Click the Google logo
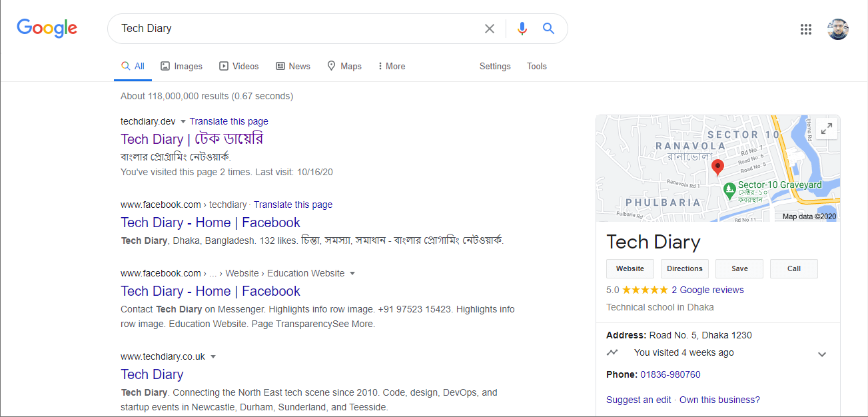The image size is (868, 417). click(47, 28)
